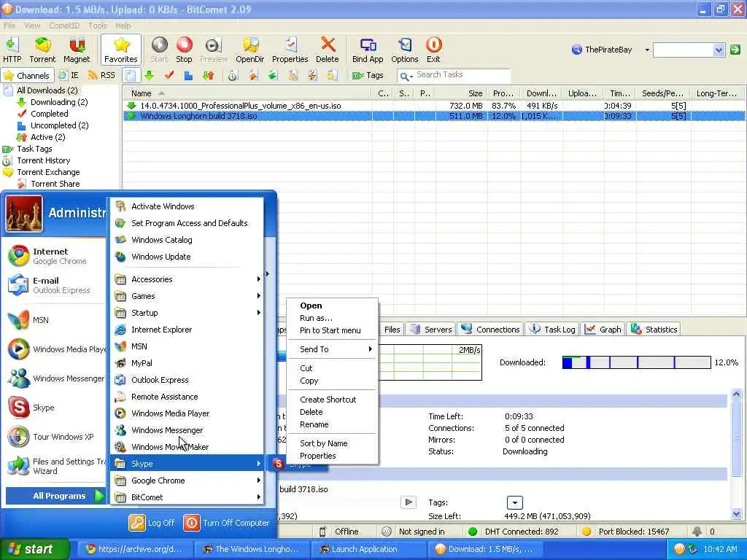Expand the Startup program folder
747x560 pixels.
click(x=188, y=313)
